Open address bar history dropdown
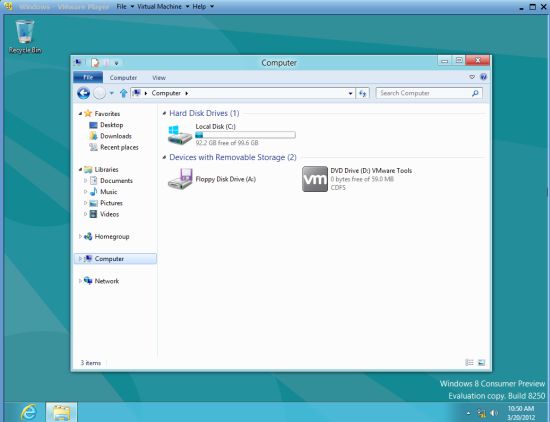 point(350,93)
